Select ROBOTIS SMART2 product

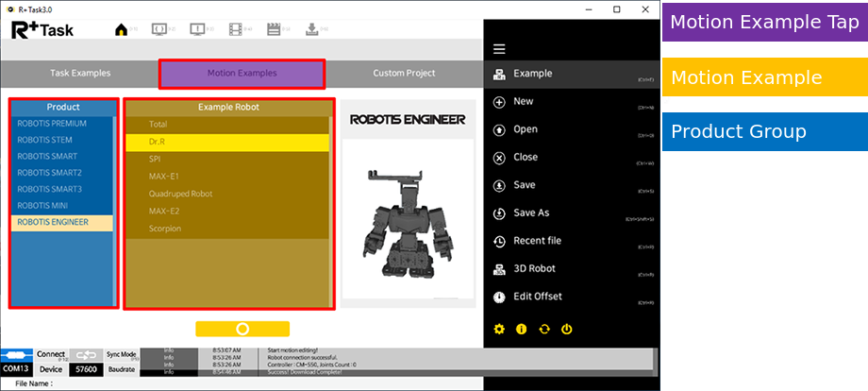pos(62,173)
